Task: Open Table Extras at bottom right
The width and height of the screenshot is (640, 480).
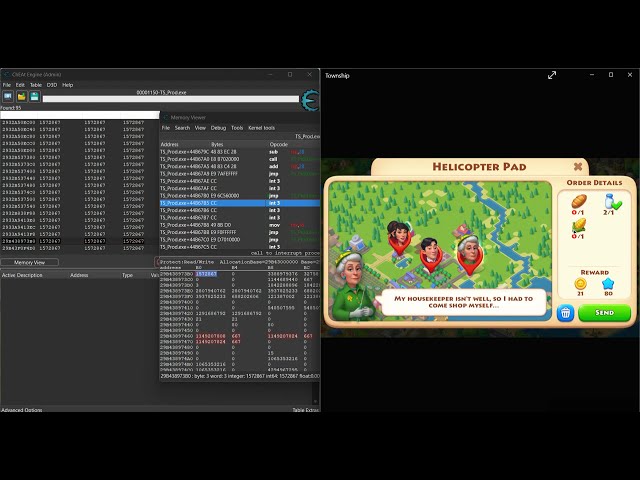Action: coord(306,409)
